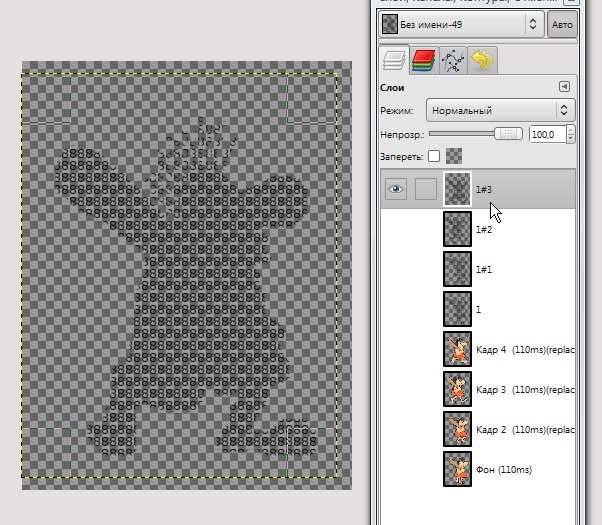The width and height of the screenshot is (602, 525).
Task: Toggle the lock pixels checkbox
Action: 434,156
